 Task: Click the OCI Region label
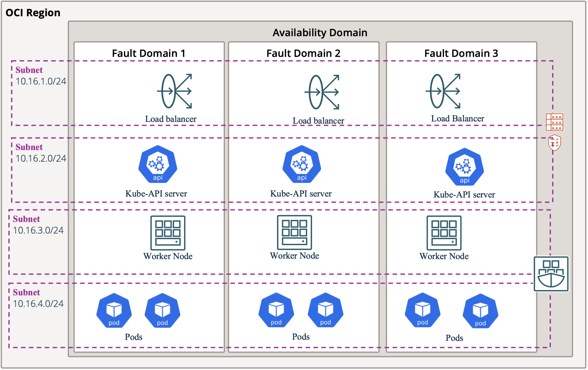(33, 13)
